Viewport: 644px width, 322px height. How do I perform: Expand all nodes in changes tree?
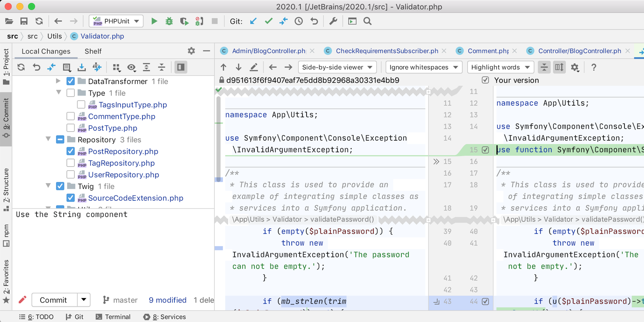[146, 67]
